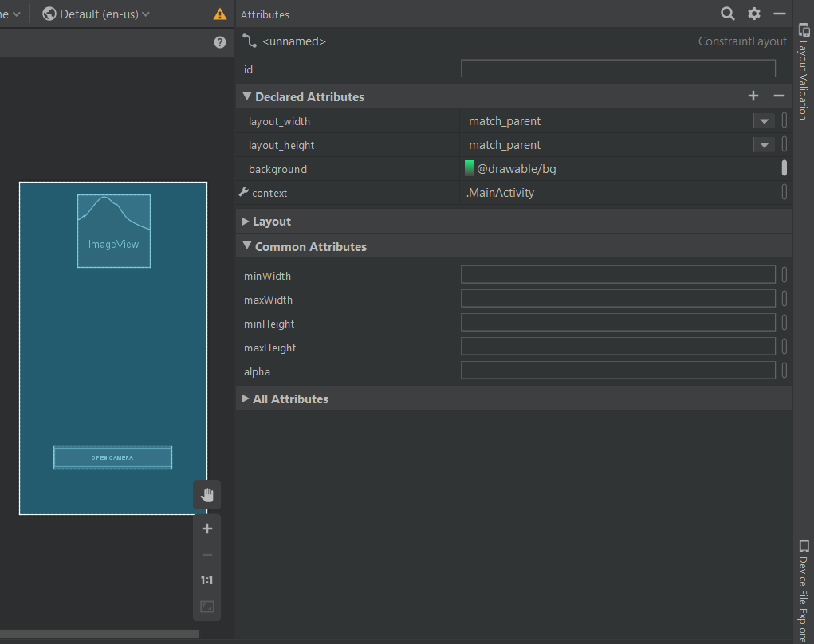Viewport: 814px width, 644px height.
Task: Search within the Attributes panel
Action: point(726,13)
